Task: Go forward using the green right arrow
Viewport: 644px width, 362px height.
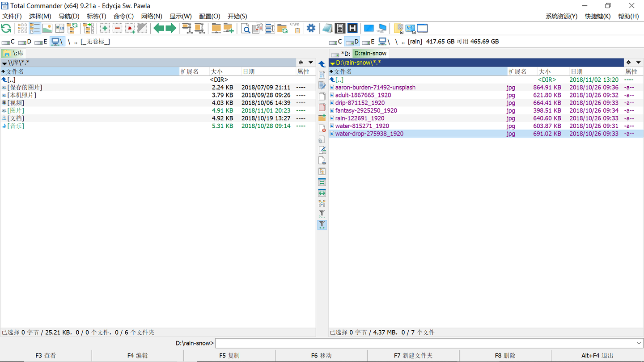Action: pyautogui.click(x=171, y=29)
